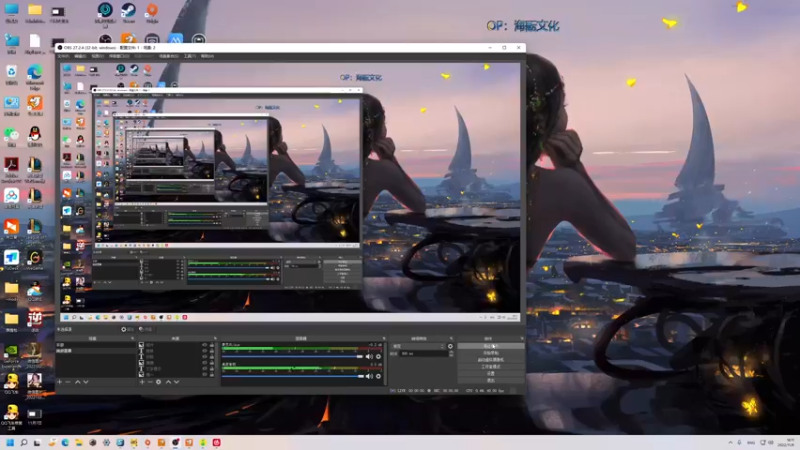Click the transition duration stepper arrows

[x=451, y=354]
